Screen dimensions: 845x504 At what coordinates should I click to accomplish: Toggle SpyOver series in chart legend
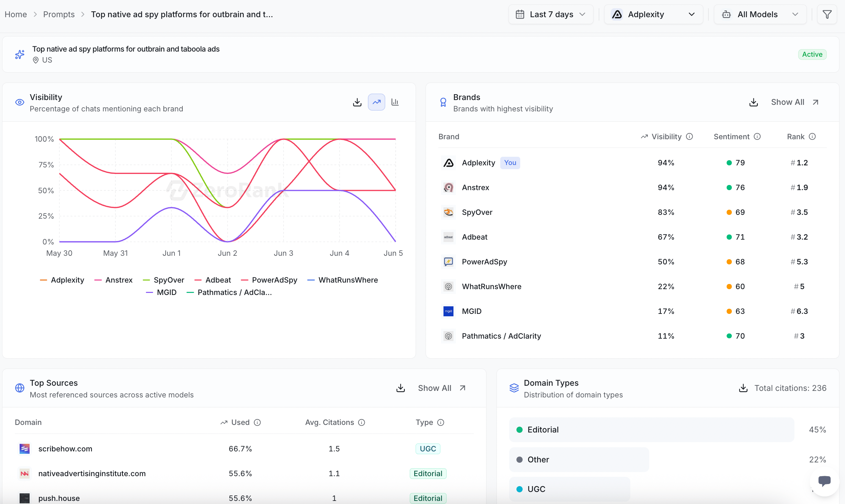pos(163,280)
